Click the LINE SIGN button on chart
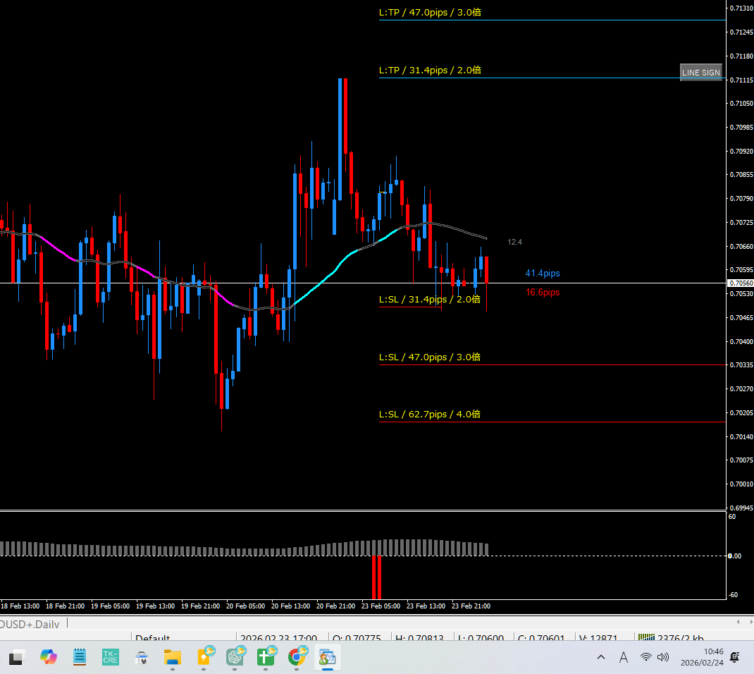Viewport: 754px width, 674px height. 700,72
